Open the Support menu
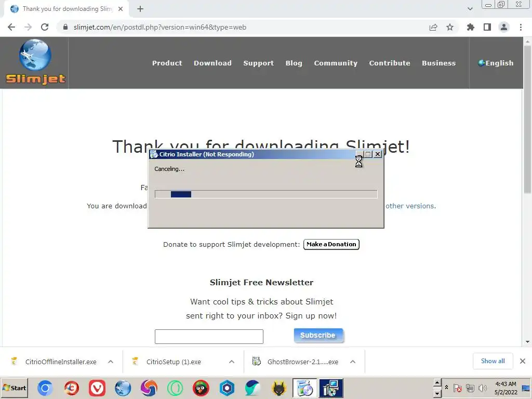Image resolution: width=532 pixels, height=399 pixels. coord(259,63)
